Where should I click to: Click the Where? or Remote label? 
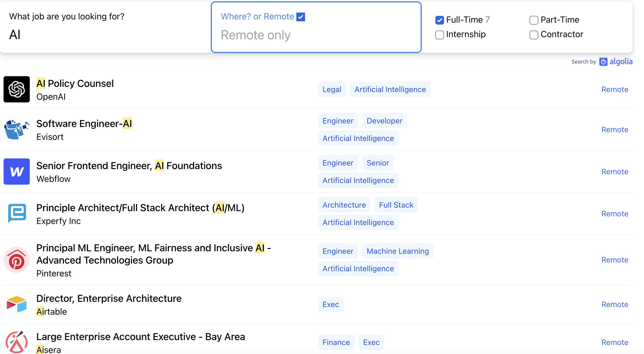click(x=257, y=16)
